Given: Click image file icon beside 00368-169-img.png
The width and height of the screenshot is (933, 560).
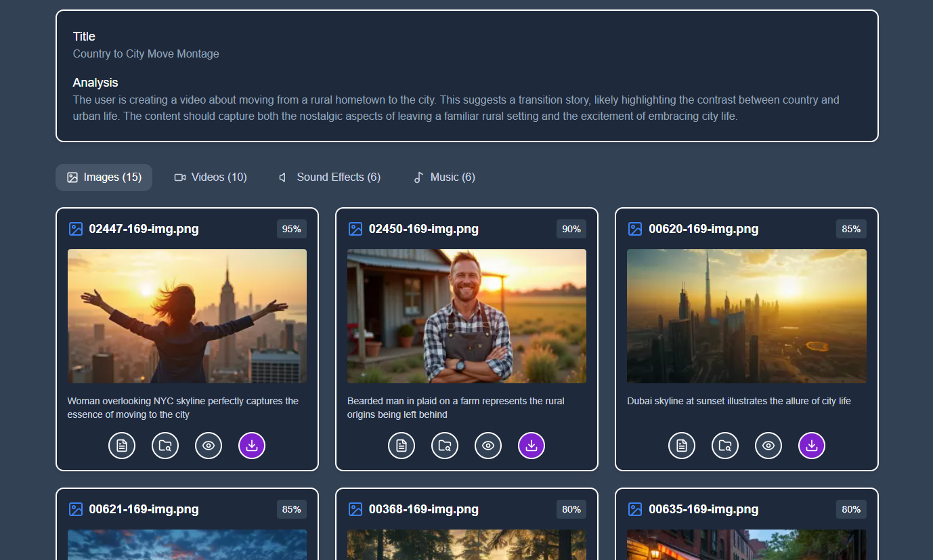Looking at the screenshot, I should tap(355, 509).
